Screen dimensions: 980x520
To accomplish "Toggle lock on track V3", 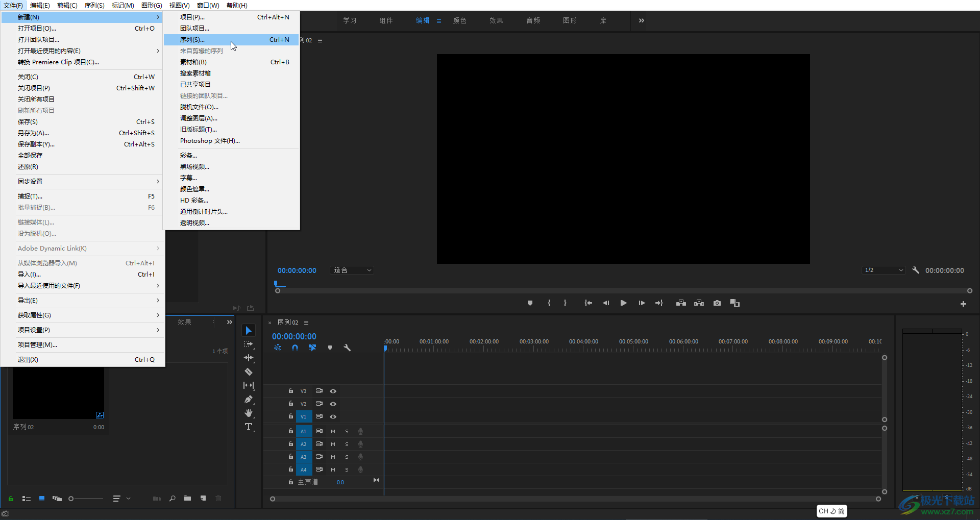I will pyautogui.click(x=291, y=391).
